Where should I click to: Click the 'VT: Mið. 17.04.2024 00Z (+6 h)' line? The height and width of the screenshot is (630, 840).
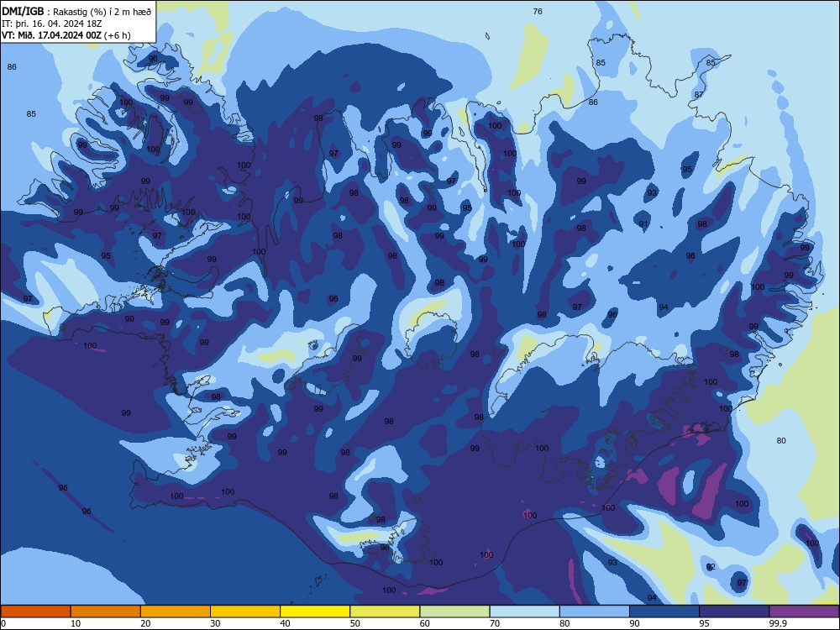point(66,35)
